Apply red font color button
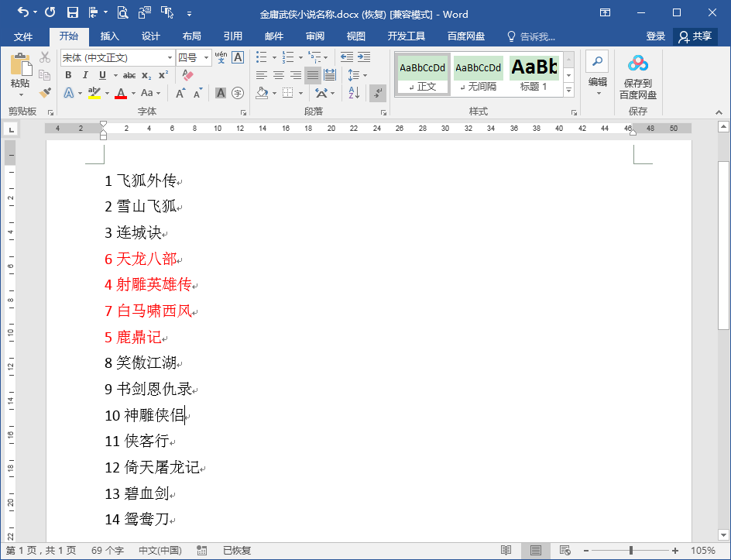731x560 pixels. [x=121, y=93]
